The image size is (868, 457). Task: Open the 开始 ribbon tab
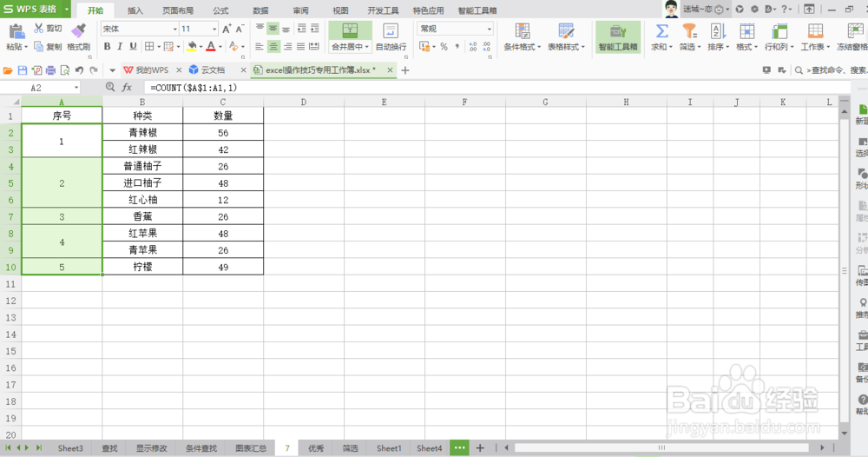coord(95,10)
